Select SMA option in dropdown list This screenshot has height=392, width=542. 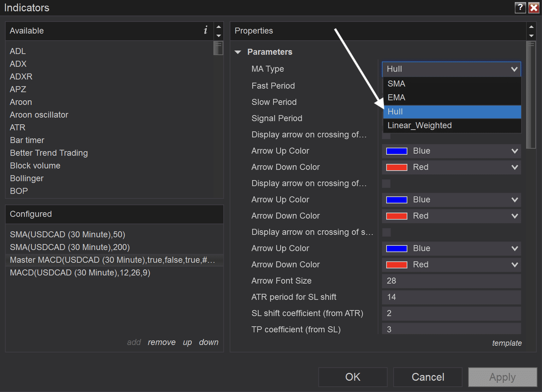396,84
